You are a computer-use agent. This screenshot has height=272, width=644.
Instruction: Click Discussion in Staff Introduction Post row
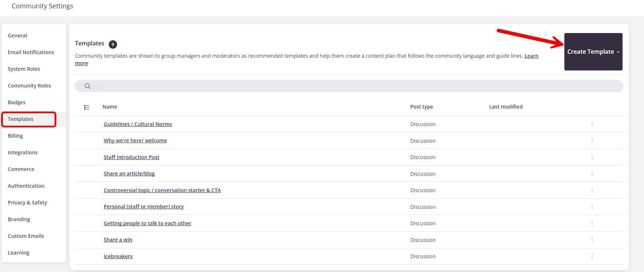click(x=423, y=157)
